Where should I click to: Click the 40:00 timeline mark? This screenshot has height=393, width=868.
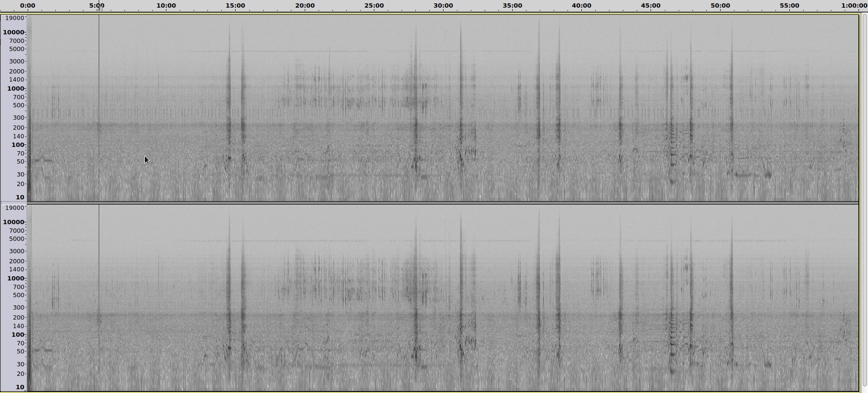581,6
